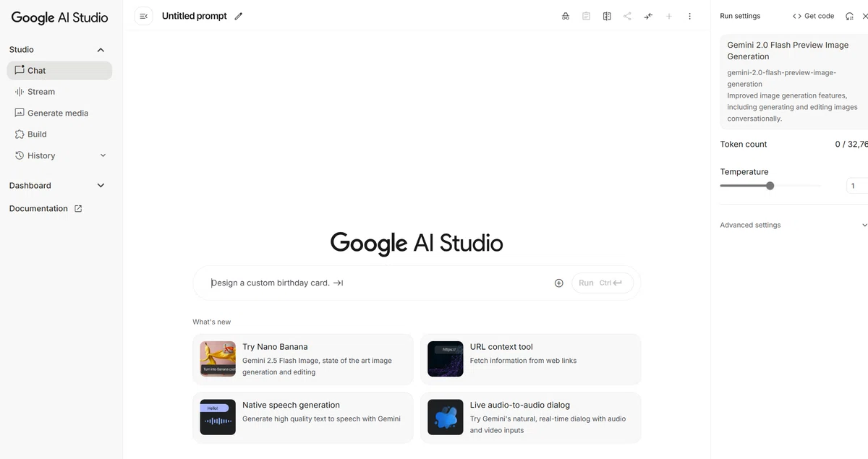Open History in the sidebar
This screenshot has height=459, width=868.
[59, 155]
